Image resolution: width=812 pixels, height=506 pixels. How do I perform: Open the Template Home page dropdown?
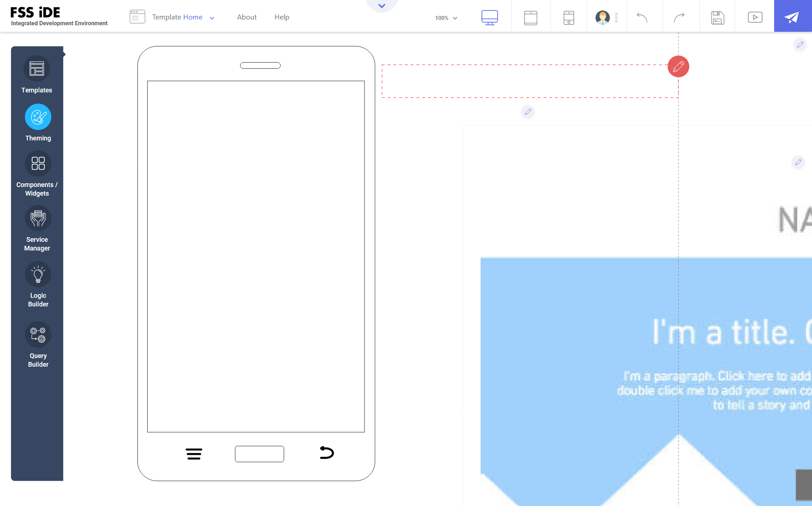212,18
